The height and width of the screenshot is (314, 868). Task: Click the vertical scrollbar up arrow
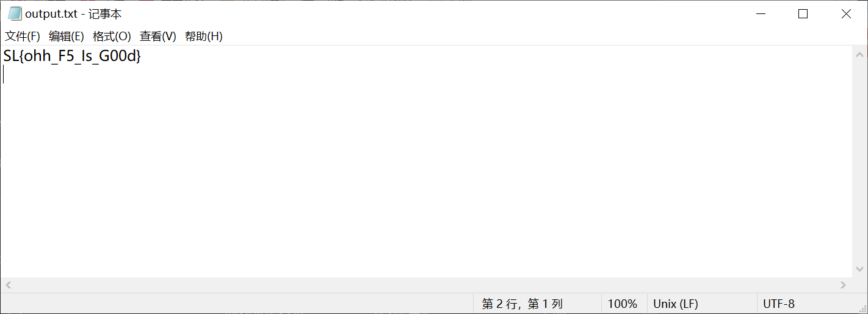coord(859,52)
